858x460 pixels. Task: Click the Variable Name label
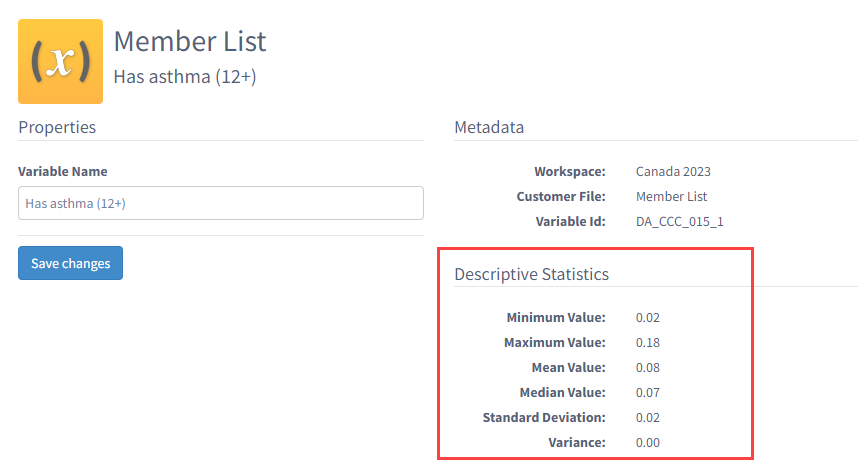62,171
